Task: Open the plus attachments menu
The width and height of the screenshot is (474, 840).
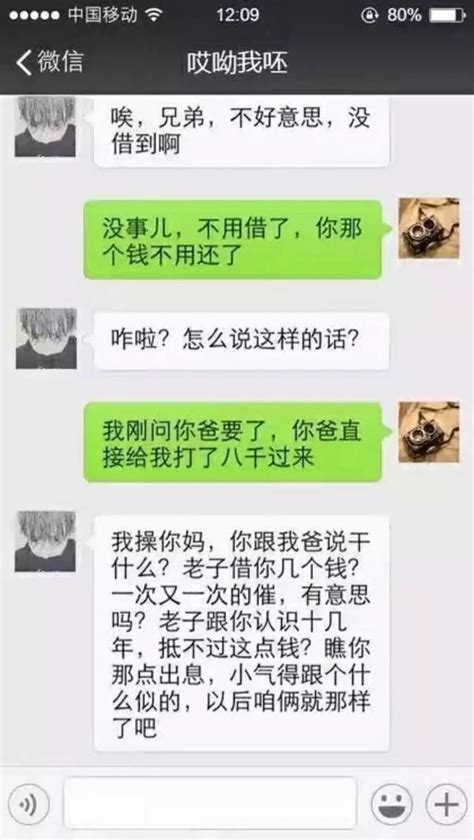Action: 446,804
